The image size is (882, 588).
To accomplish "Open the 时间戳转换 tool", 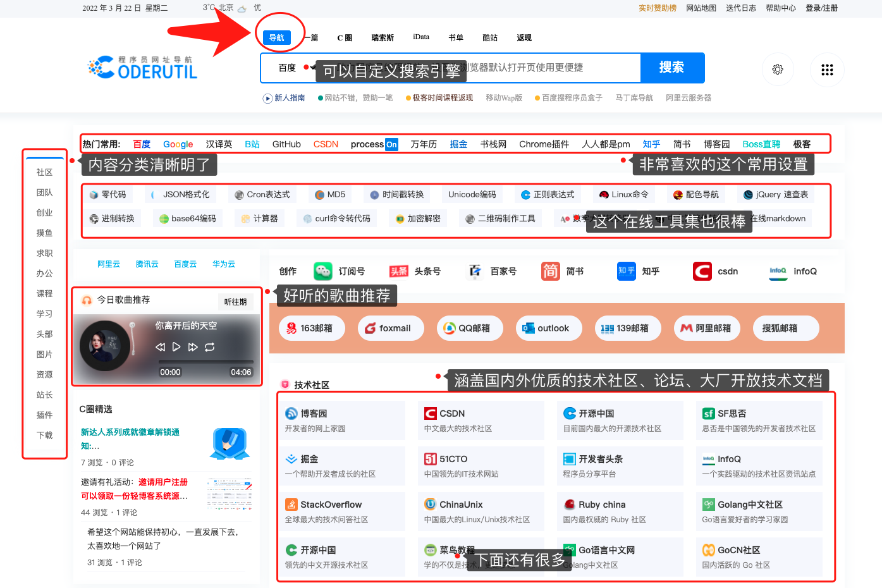I will [396, 195].
